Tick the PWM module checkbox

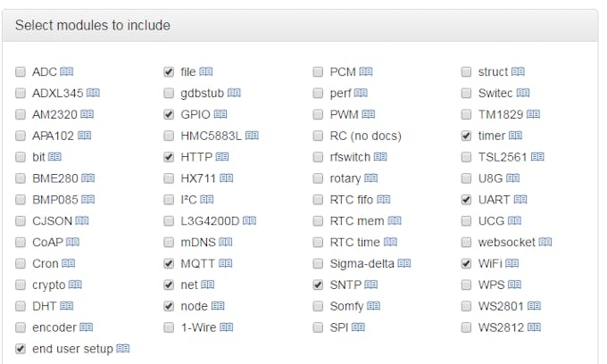click(318, 114)
